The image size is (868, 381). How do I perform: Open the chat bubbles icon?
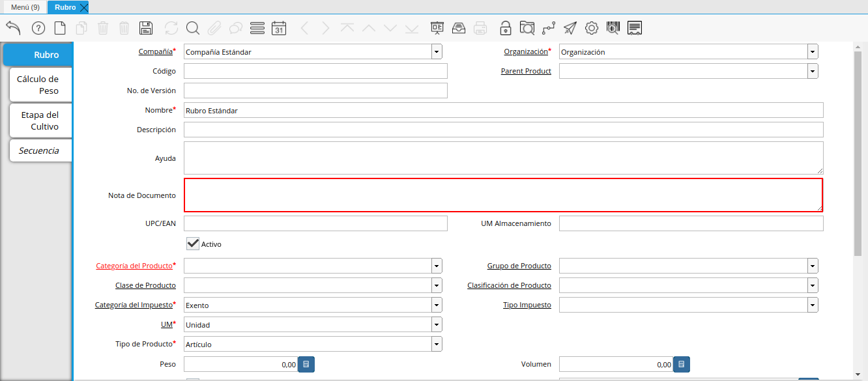tap(236, 28)
